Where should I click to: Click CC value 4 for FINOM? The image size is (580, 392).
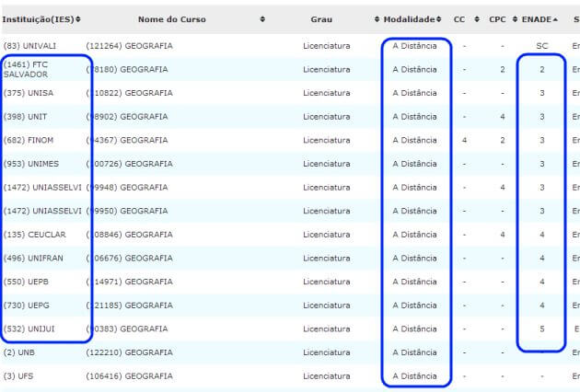click(464, 140)
